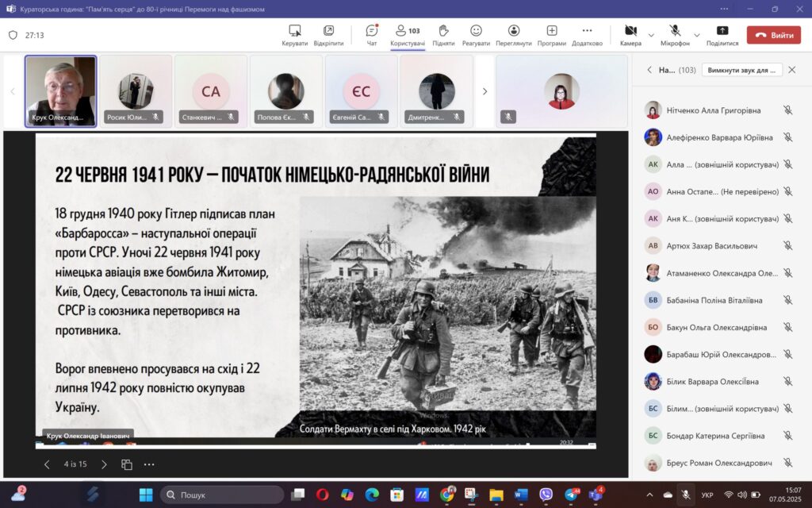Select the Росик Юлія participant tile
812x508 pixels.
point(135,91)
